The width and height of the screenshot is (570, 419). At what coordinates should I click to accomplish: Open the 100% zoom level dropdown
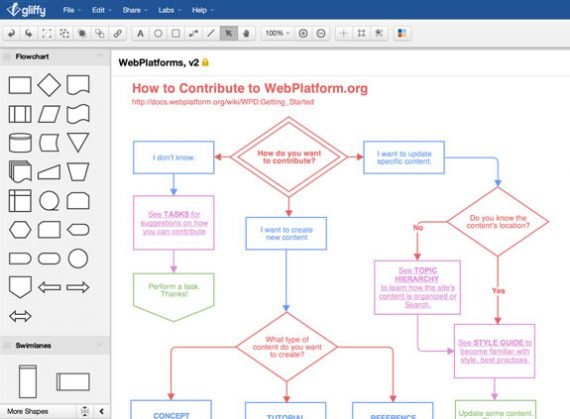[277, 33]
